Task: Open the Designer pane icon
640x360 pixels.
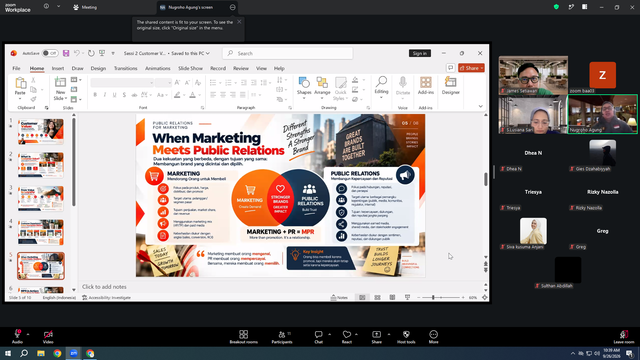Action: tap(451, 82)
